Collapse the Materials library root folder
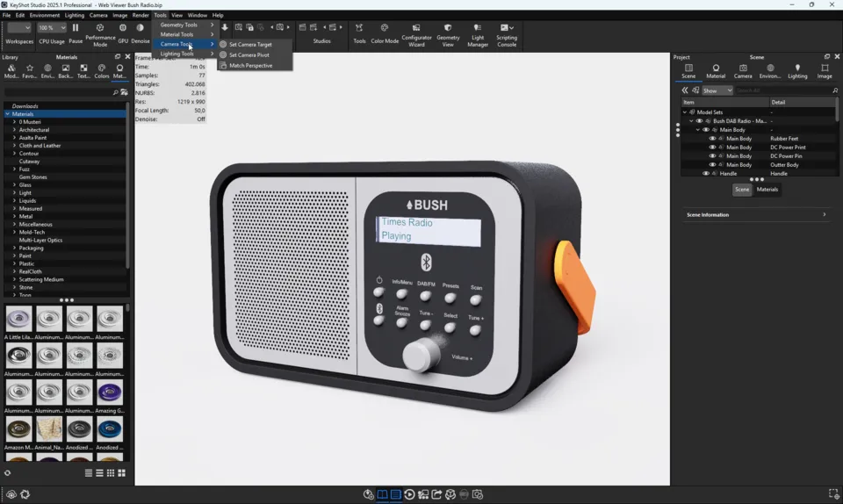 (7, 114)
